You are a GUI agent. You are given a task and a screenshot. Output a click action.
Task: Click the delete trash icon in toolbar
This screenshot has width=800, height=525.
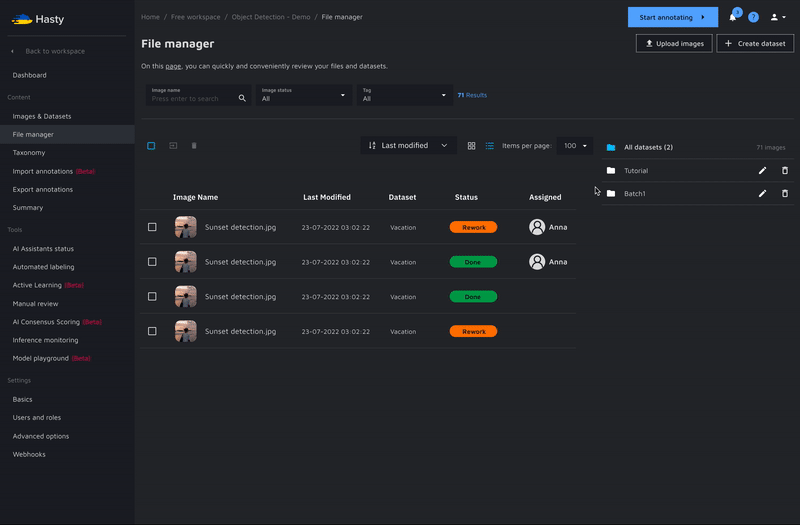(x=194, y=146)
